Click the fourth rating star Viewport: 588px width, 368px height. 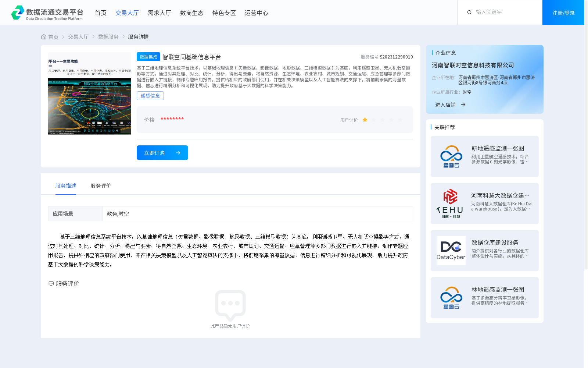click(391, 120)
